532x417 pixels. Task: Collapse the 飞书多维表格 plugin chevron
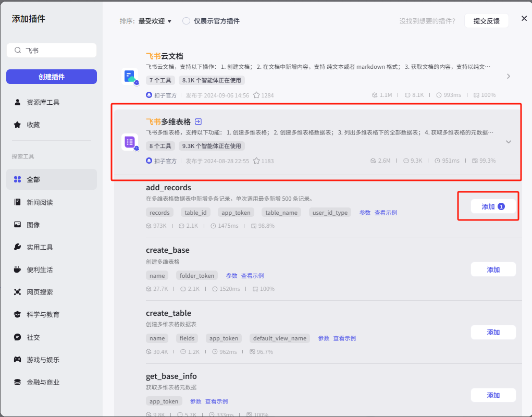tap(508, 142)
